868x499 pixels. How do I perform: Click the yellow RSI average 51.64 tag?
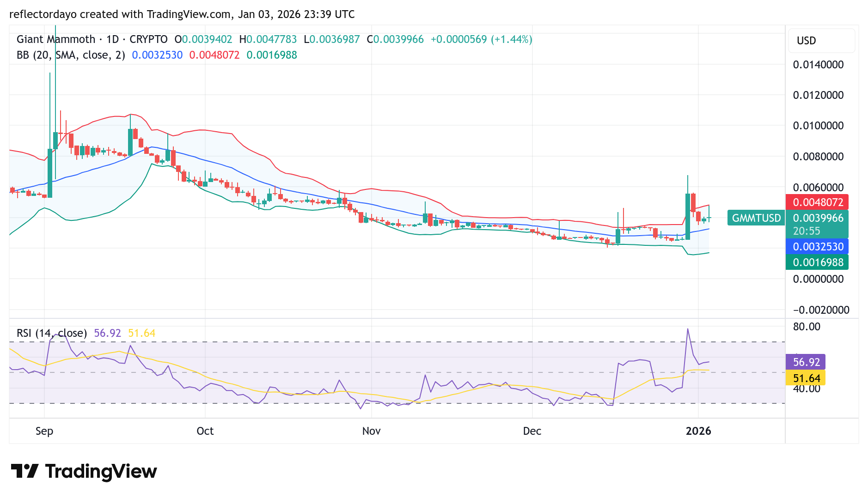[806, 378]
